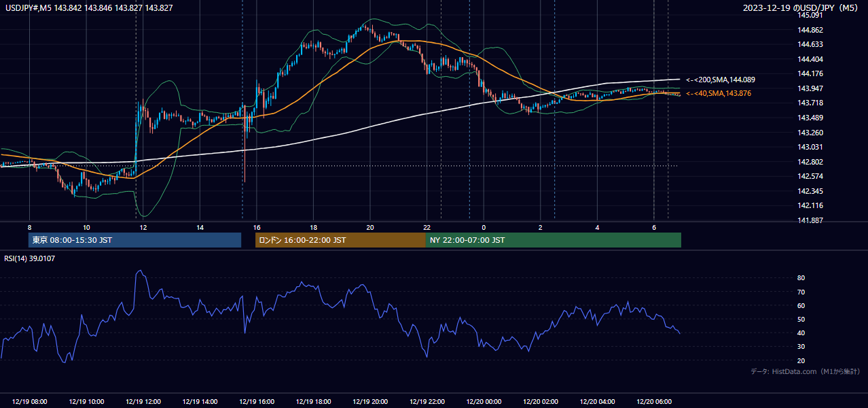Click the hour label 16 under price chart

[257, 227]
